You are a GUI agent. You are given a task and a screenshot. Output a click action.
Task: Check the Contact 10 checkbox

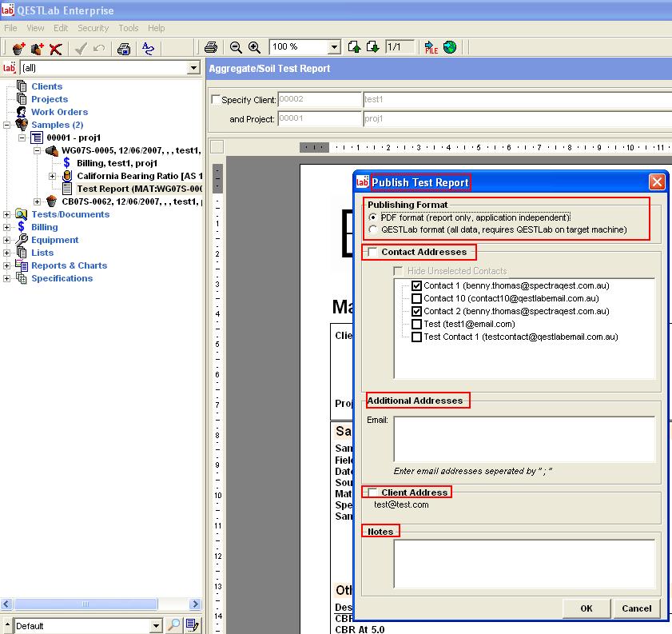click(x=416, y=298)
